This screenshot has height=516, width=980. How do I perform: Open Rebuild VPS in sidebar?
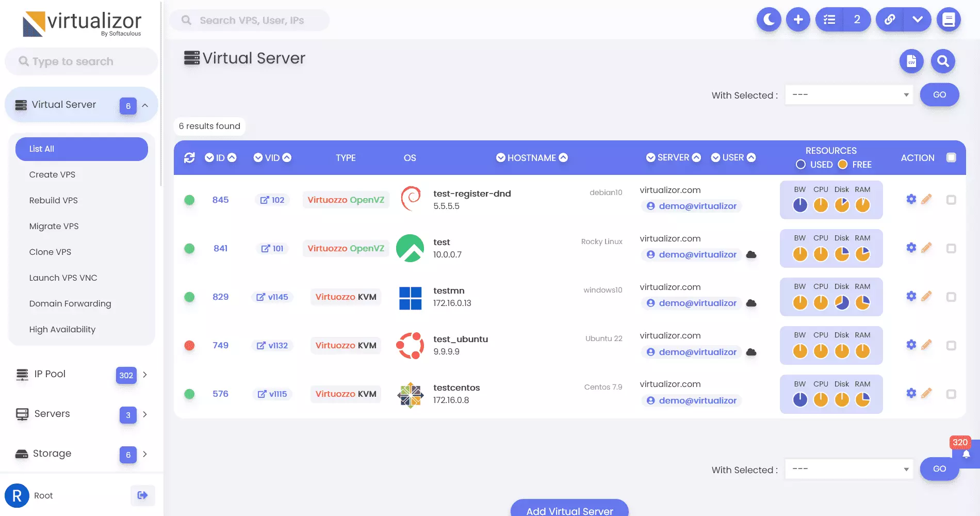[53, 200]
